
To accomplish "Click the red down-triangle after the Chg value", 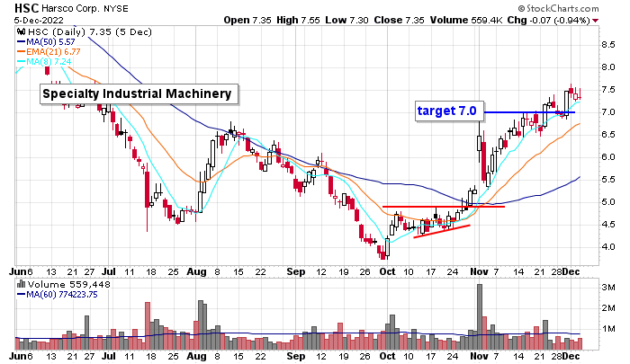I will pos(596,21).
